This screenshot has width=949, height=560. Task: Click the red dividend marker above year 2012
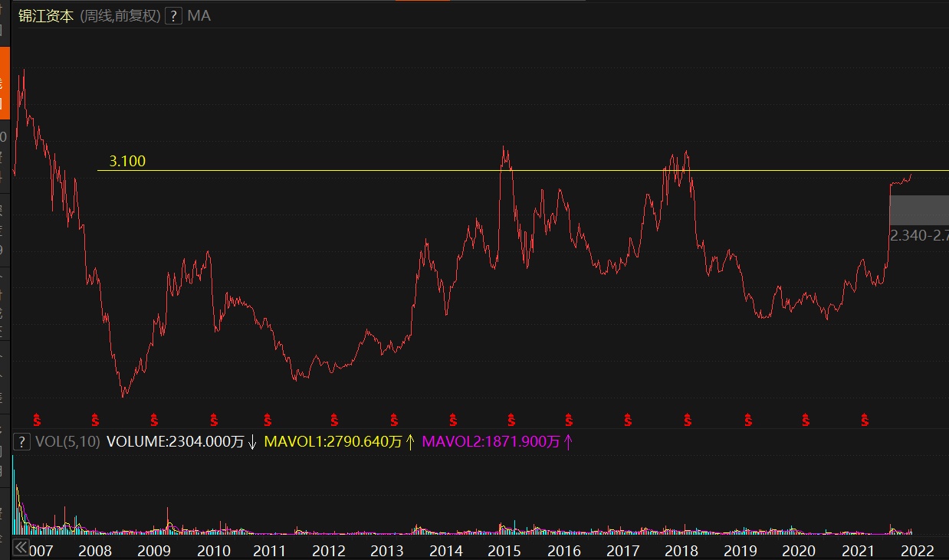[334, 420]
